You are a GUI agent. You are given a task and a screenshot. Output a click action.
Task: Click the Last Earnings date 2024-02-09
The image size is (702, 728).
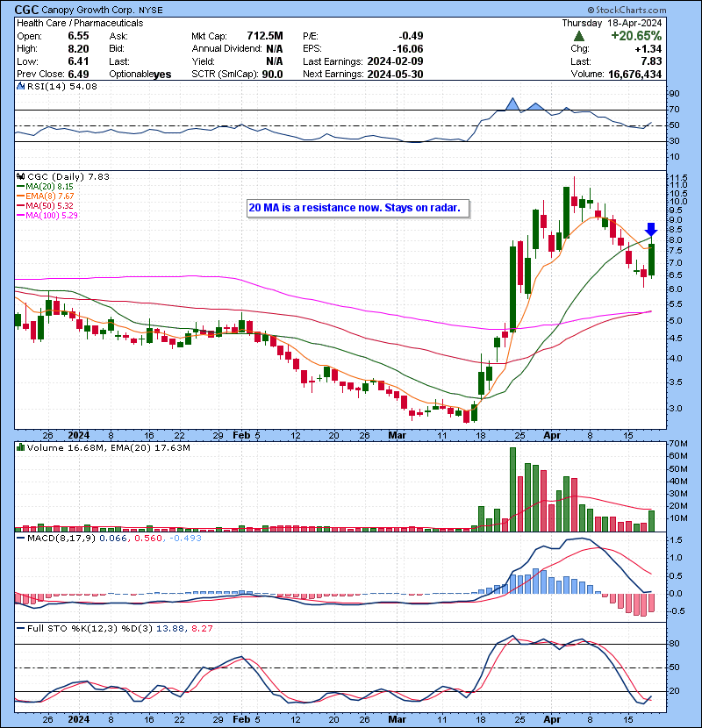coord(396,61)
